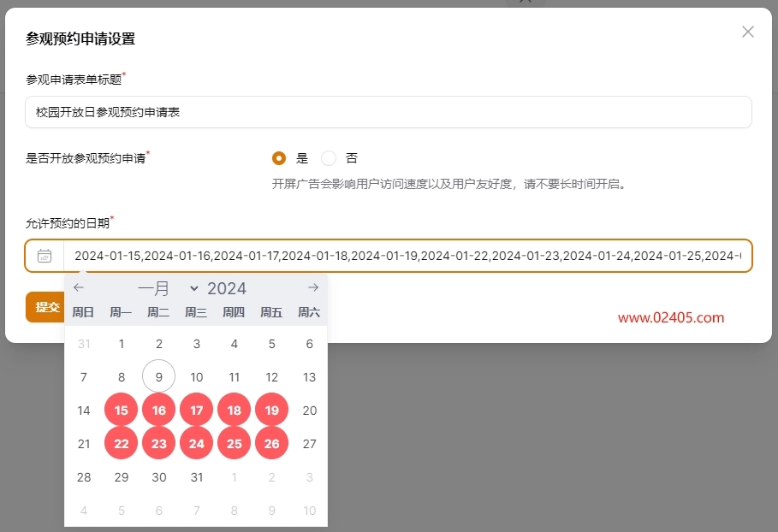The image size is (778, 532).
Task: Select January 31 in the calendar
Action: [197, 477]
